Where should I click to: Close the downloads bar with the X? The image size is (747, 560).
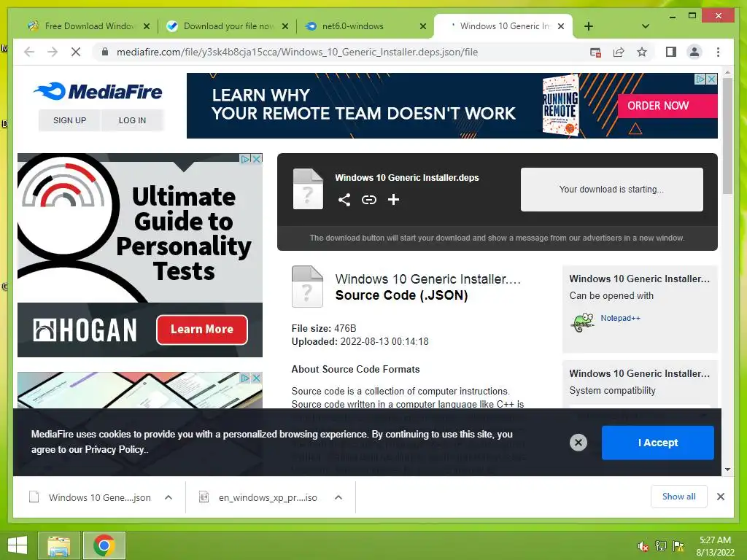point(720,497)
